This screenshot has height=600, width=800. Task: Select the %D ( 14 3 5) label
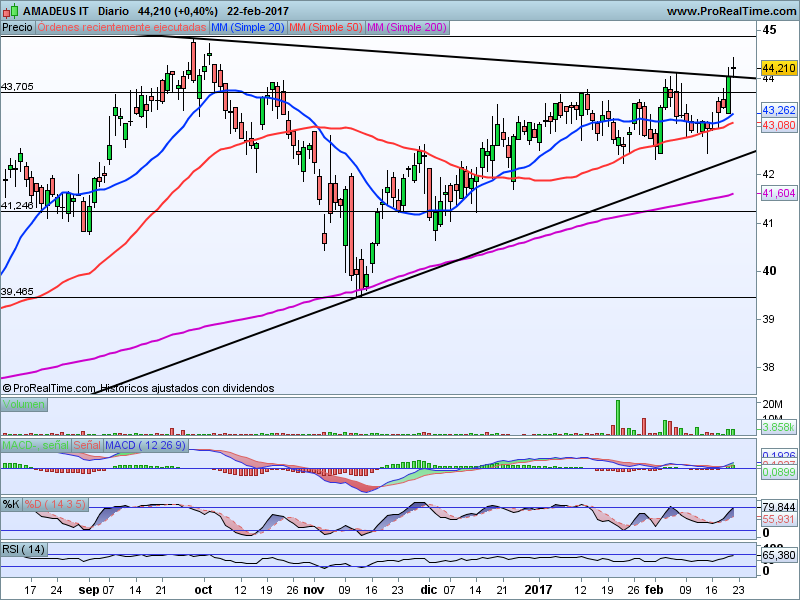click(x=55, y=505)
